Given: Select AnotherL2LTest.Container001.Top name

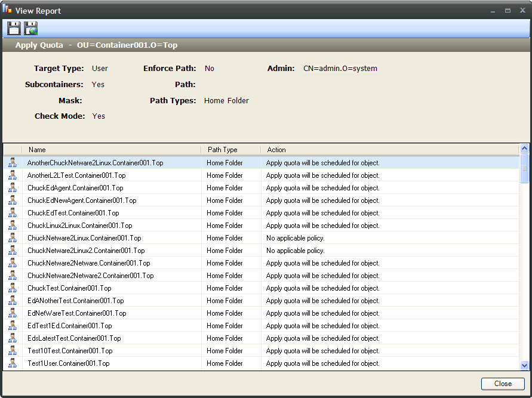Looking at the screenshot, I should tap(76, 175).
